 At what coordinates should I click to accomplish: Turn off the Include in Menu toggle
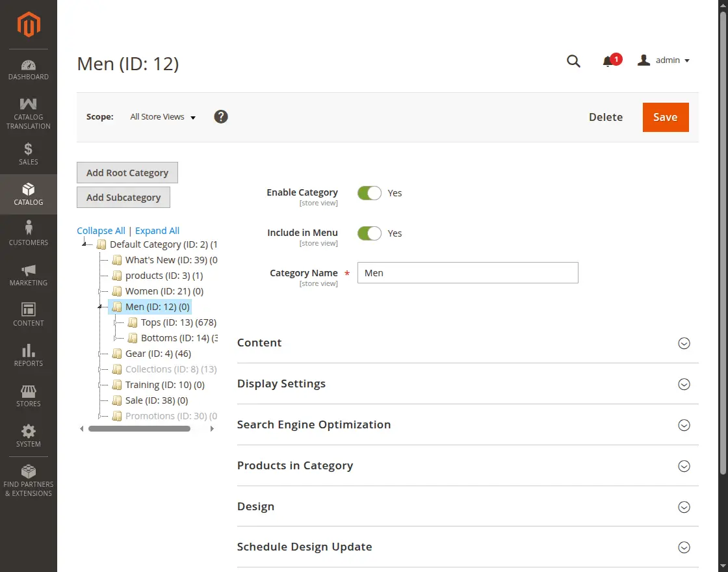(369, 233)
